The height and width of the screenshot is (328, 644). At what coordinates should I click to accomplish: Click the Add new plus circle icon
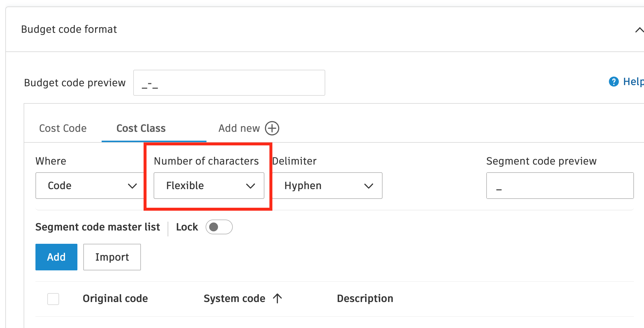(x=272, y=128)
